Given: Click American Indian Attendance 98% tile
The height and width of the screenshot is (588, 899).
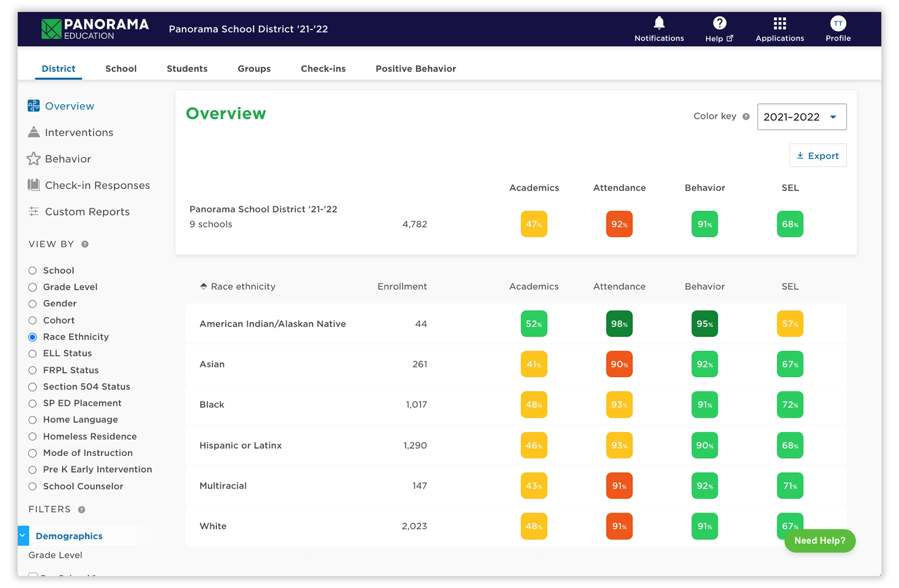Looking at the screenshot, I should (619, 324).
